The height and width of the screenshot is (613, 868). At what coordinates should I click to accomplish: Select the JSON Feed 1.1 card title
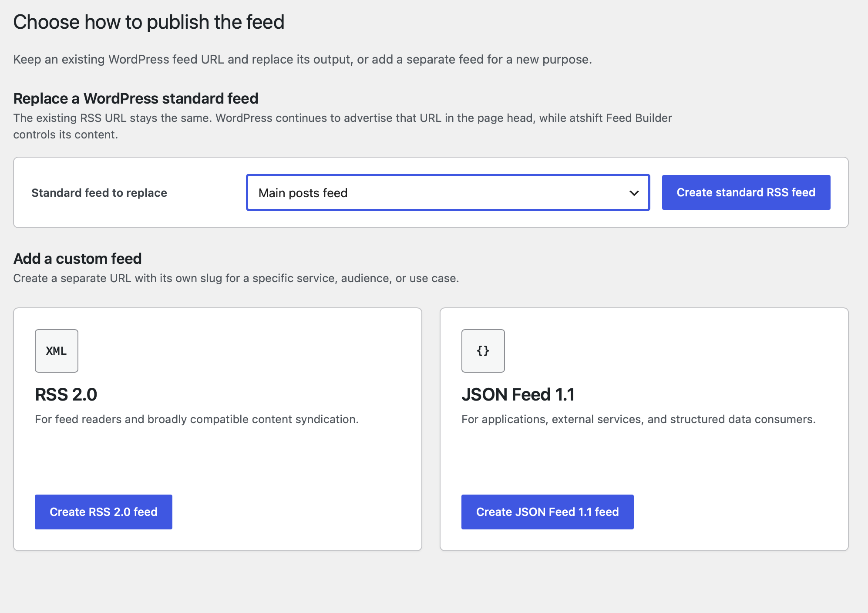pos(518,394)
